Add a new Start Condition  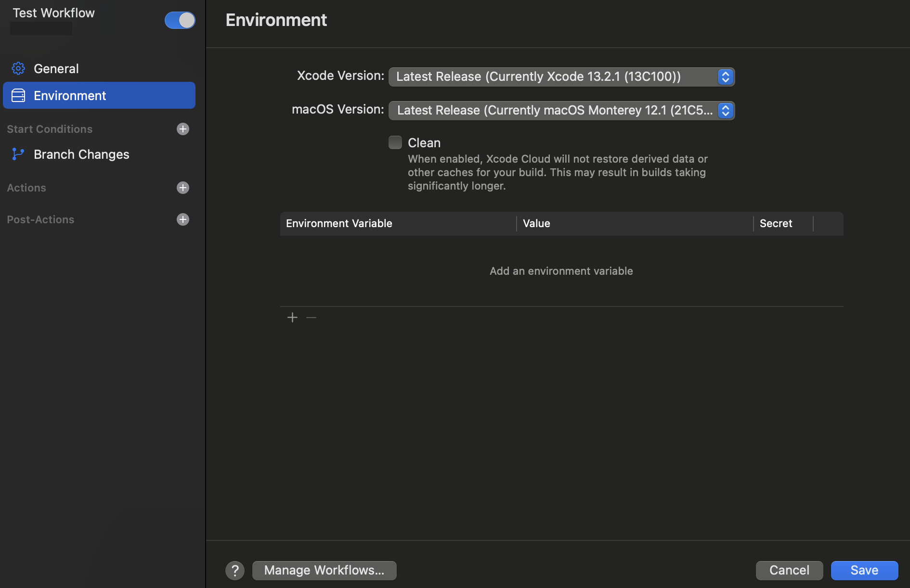(183, 129)
